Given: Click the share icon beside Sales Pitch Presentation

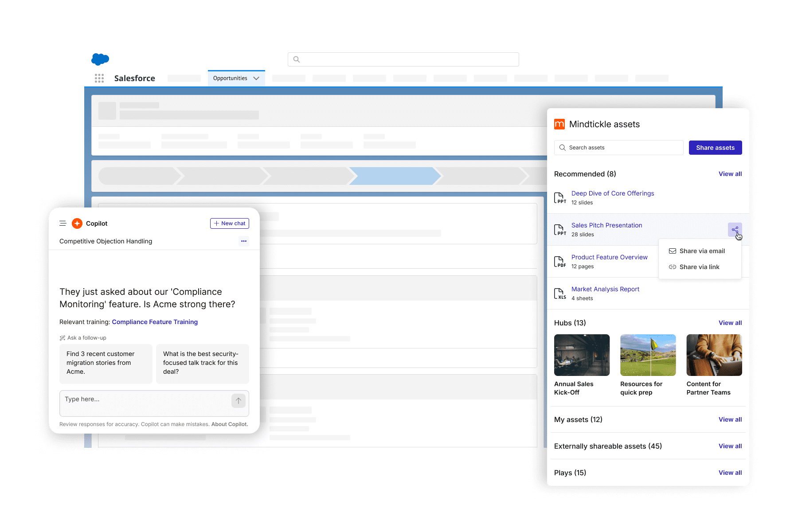Looking at the screenshot, I should pos(735,229).
